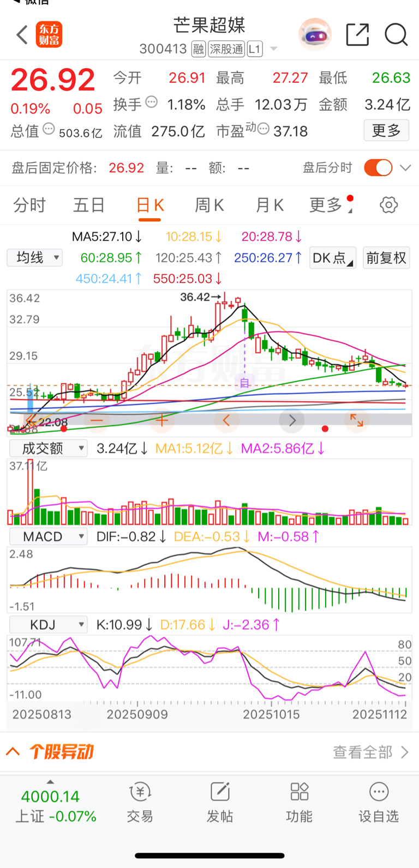Tap the MA5:27.10 value
419x868 pixels.
[107, 237]
